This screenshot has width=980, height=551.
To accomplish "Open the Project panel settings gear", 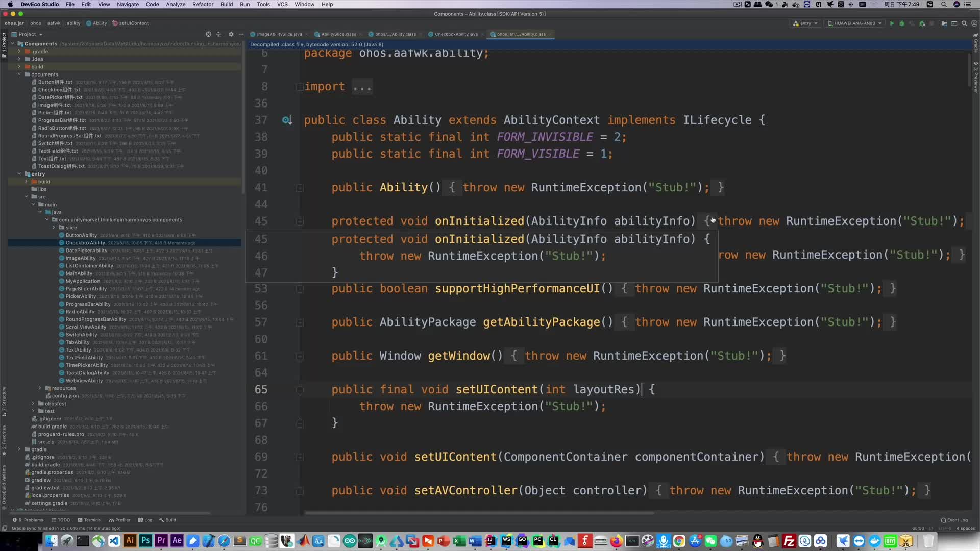I will point(231,34).
